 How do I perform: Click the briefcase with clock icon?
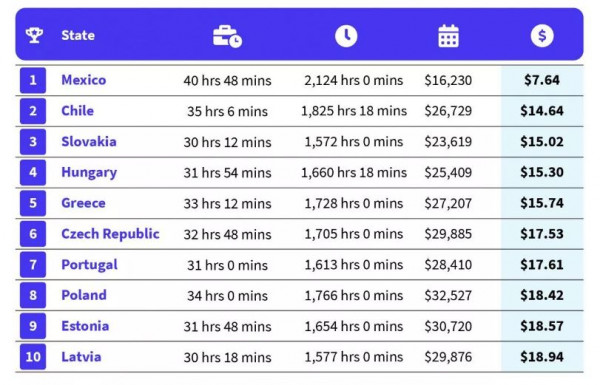[227, 36]
